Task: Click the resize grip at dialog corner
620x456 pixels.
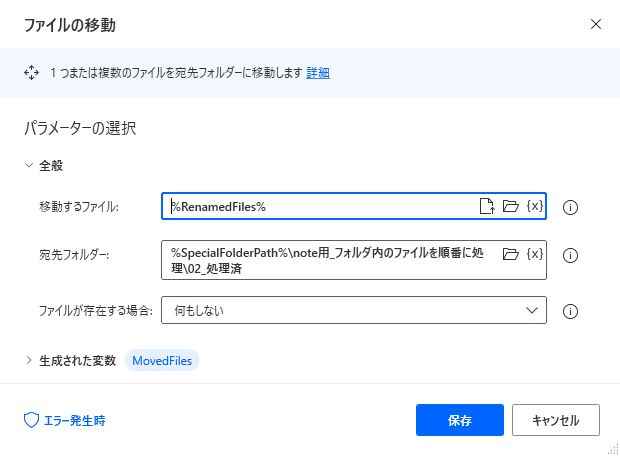Action: pyautogui.click(x=613, y=449)
